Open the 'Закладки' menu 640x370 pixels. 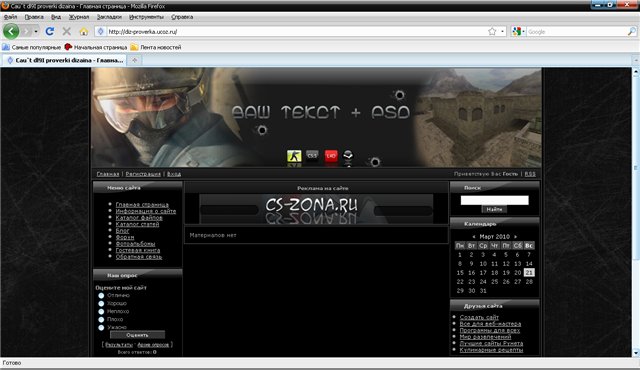point(109,17)
